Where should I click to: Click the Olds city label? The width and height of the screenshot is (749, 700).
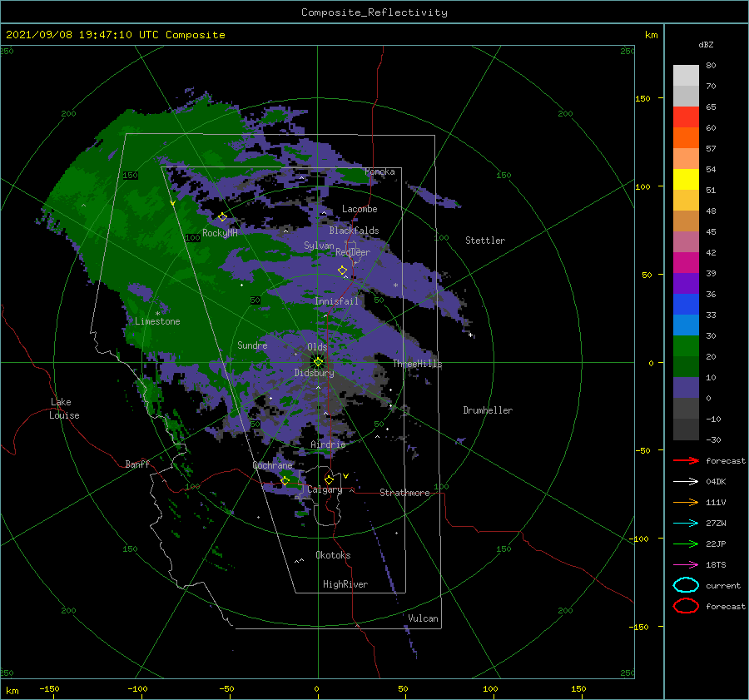click(317, 347)
